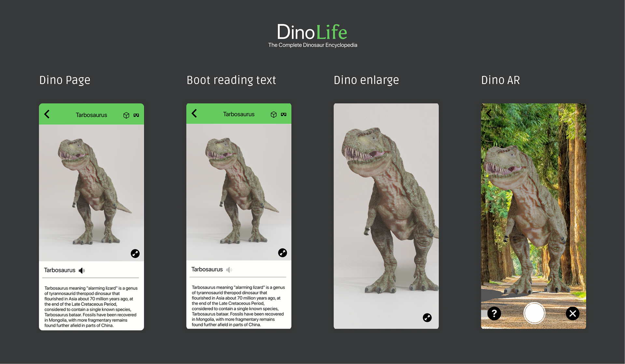The height and width of the screenshot is (364, 625).
Task: Click the 'Dino Page' heading
Action: 65,80
